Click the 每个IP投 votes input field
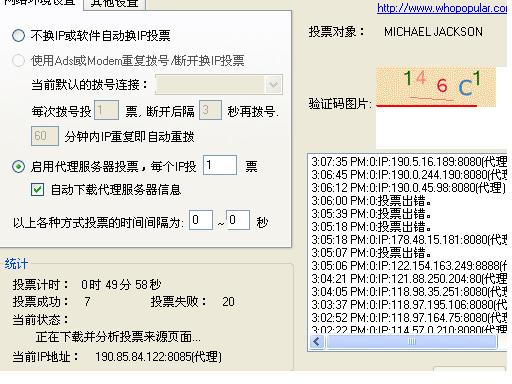 pyautogui.click(x=220, y=165)
